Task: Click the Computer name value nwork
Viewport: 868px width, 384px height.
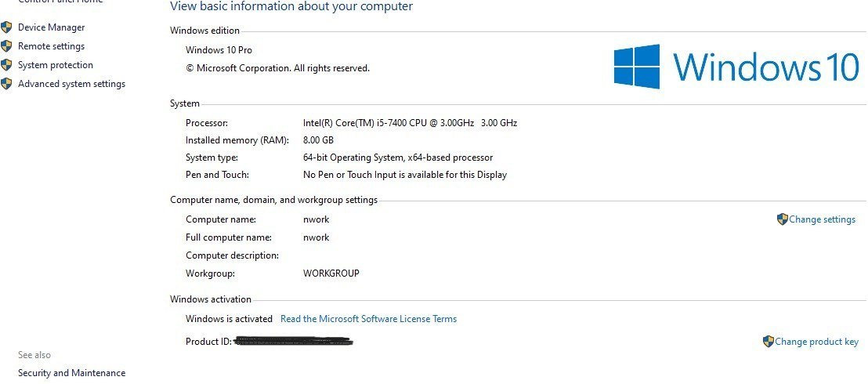Action: pyautogui.click(x=316, y=219)
